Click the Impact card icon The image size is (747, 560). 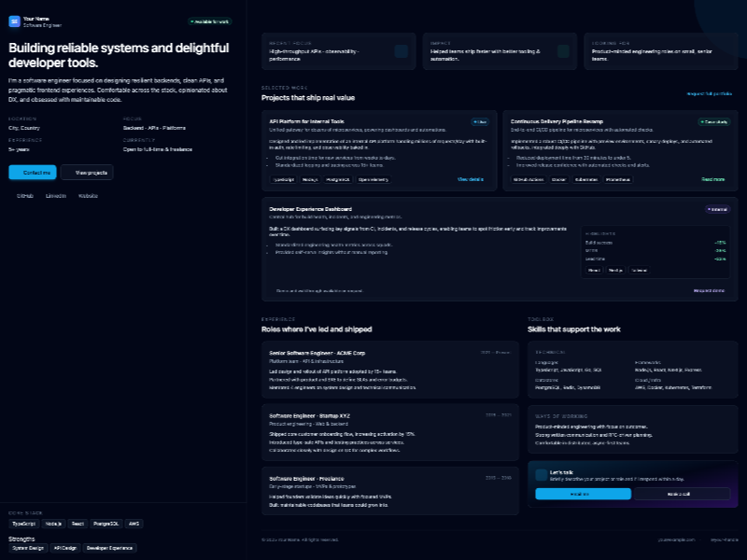click(x=561, y=51)
